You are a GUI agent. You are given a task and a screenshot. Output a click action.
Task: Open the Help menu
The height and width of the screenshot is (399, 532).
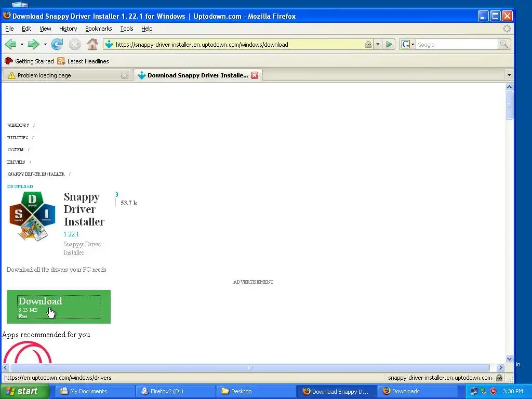(x=147, y=29)
